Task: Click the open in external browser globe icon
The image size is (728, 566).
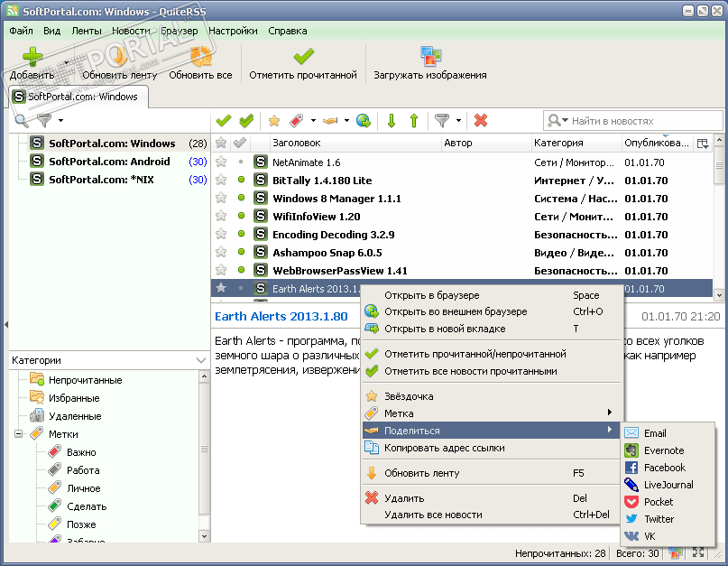Action: (x=363, y=121)
